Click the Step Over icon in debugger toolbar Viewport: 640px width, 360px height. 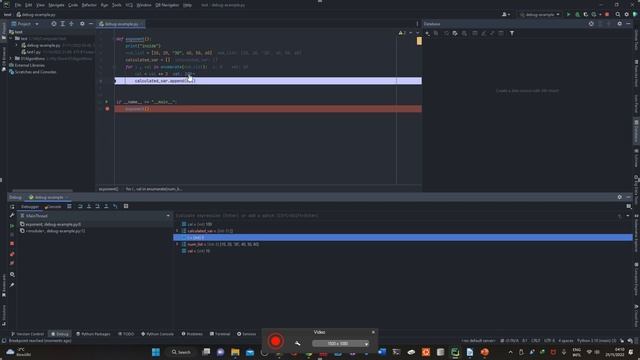point(80,207)
